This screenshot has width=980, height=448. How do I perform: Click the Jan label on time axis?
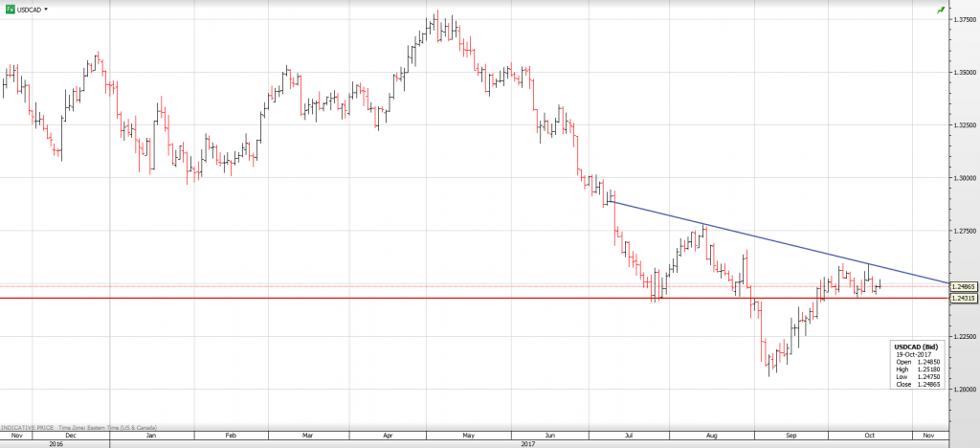pyautogui.click(x=151, y=435)
